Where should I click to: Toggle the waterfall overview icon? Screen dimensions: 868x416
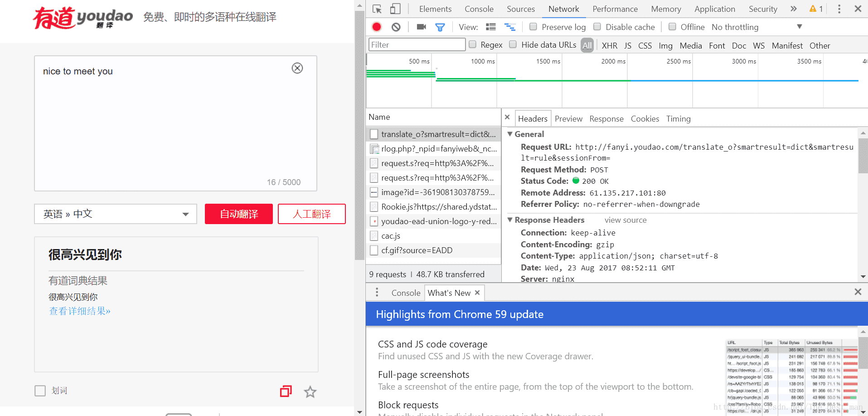click(x=510, y=27)
